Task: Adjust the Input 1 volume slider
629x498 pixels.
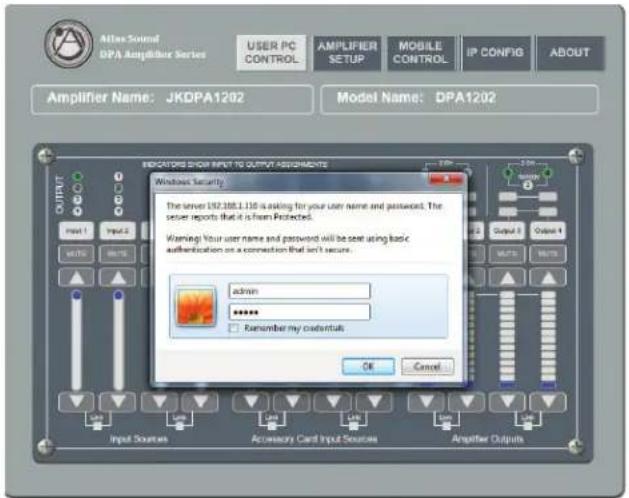Action: (x=77, y=340)
